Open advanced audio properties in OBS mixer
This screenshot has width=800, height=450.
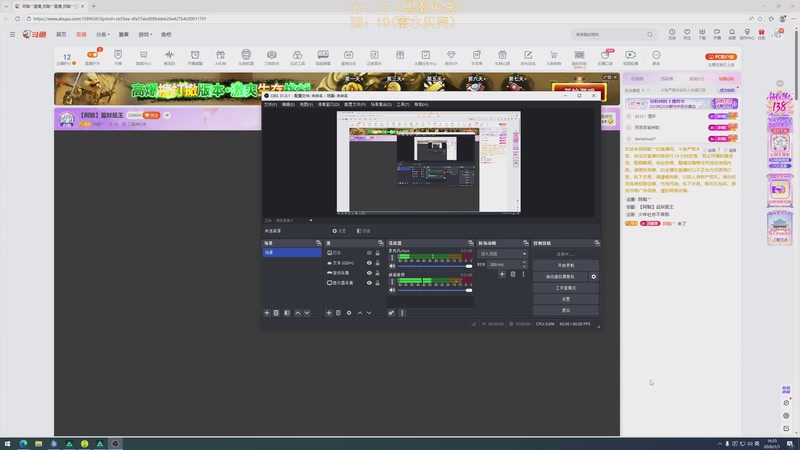391,313
